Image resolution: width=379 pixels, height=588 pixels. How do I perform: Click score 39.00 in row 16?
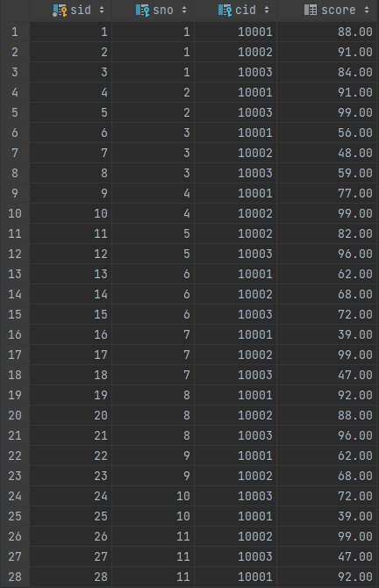coord(327,334)
